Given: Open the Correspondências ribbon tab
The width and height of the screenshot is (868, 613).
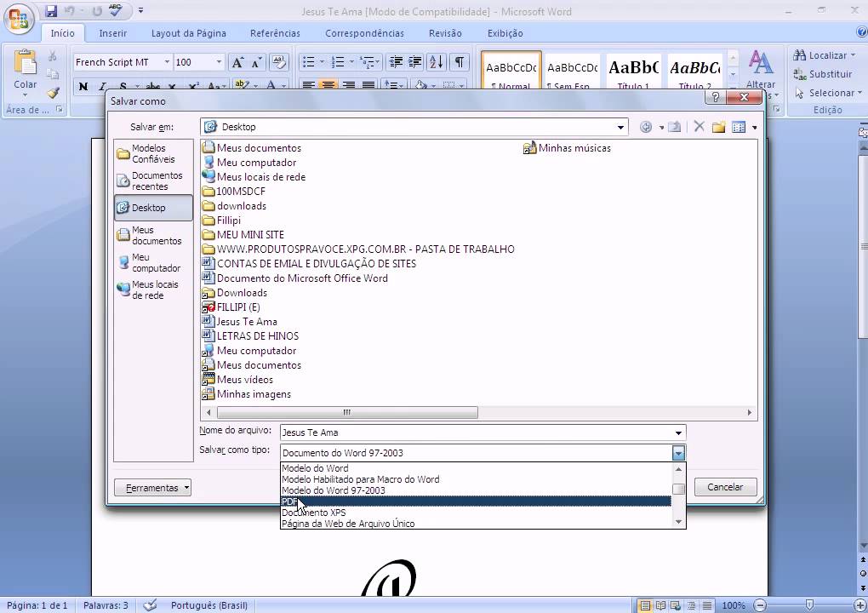Looking at the screenshot, I should [x=364, y=33].
